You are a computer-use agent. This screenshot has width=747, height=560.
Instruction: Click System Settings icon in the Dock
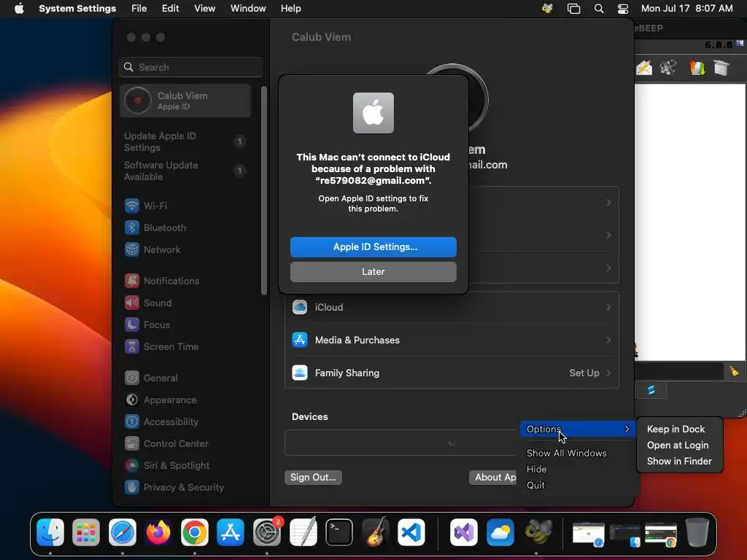click(267, 532)
